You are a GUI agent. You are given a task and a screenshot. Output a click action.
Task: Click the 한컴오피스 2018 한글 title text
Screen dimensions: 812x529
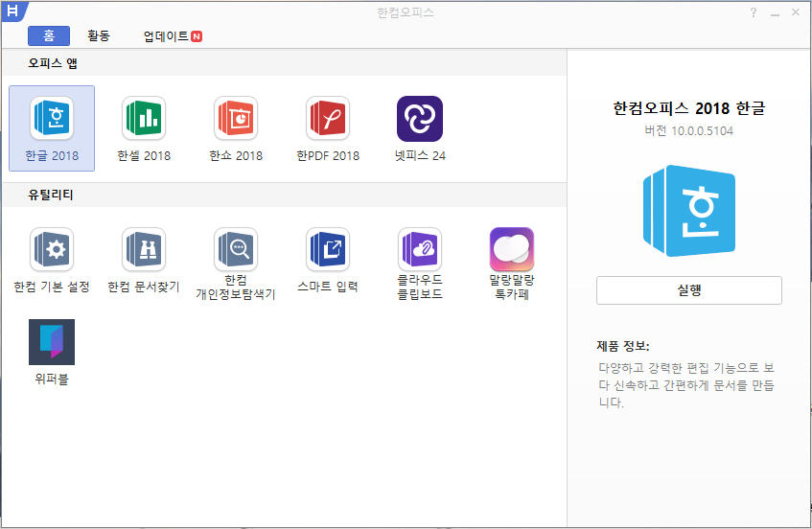[688, 108]
